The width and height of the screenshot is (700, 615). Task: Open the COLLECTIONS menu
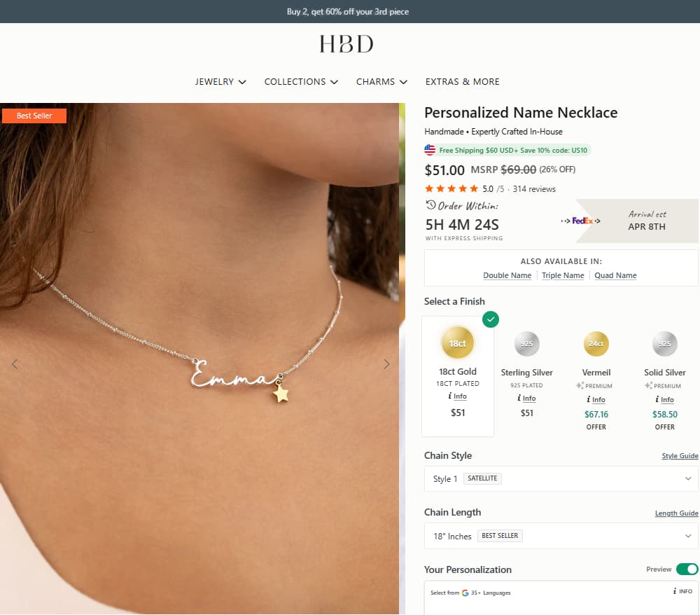click(x=301, y=82)
